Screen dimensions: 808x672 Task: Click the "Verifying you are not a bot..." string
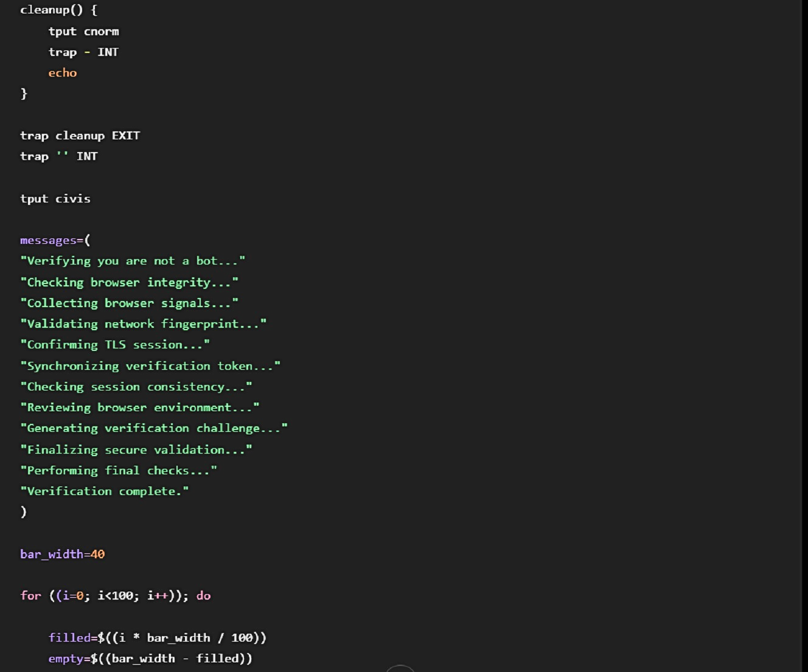point(133,261)
